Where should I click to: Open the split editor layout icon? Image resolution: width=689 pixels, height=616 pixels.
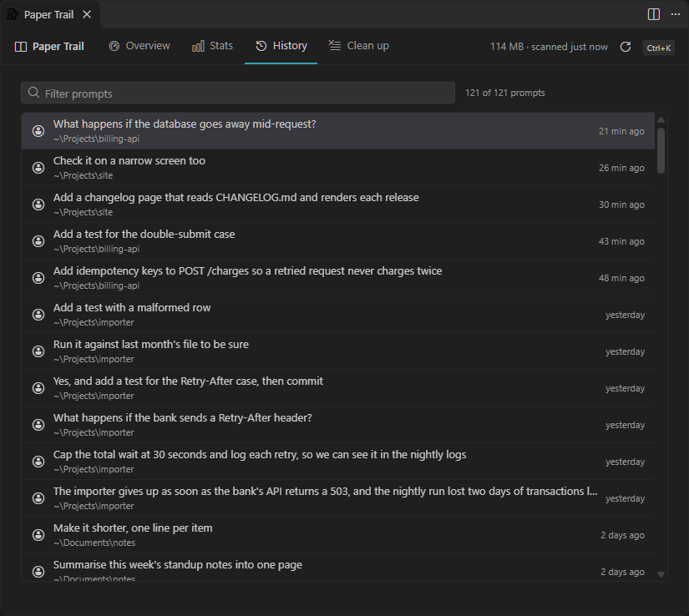pos(654,14)
